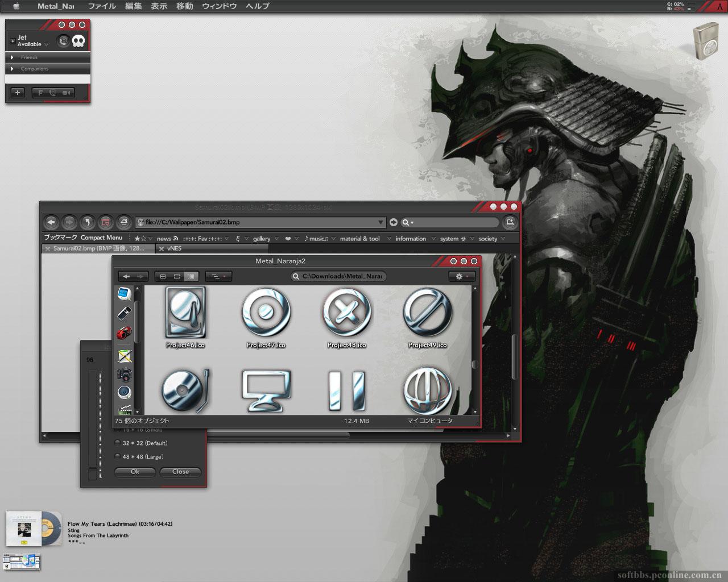The height and width of the screenshot is (582, 728).
Task: Select the 32 * 32 (Default) option
Action: pos(118,443)
